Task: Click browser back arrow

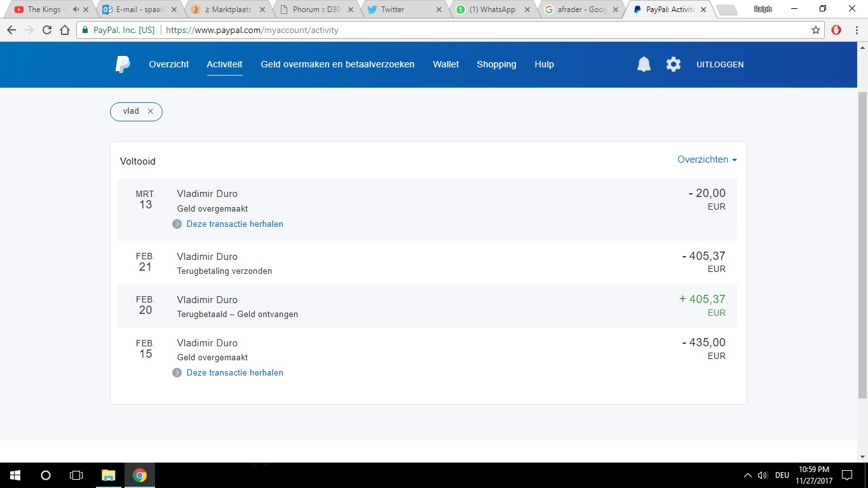Action: [x=11, y=30]
